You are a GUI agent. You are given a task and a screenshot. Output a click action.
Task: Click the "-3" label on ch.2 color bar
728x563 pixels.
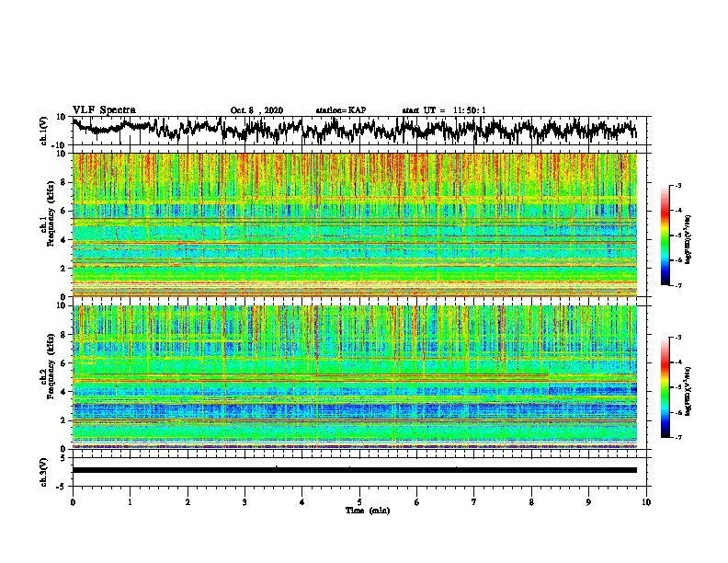click(x=677, y=338)
